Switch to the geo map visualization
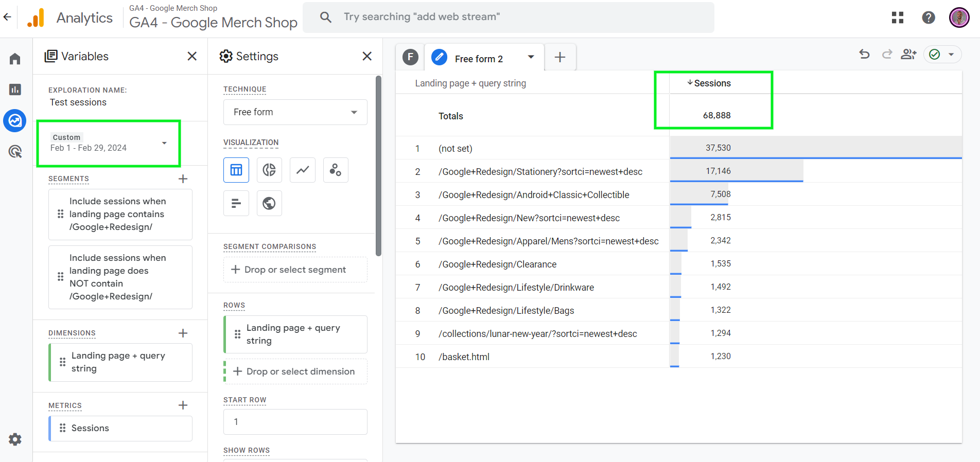Viewport: 980px width, 462px height. coord(269,203)
